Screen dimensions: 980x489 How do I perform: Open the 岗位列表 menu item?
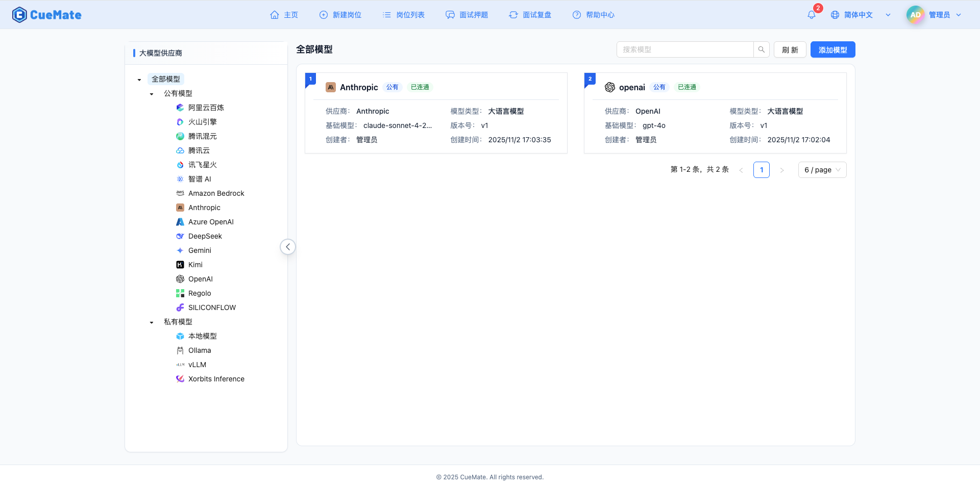pyautogui.click(x=403, y=15)
